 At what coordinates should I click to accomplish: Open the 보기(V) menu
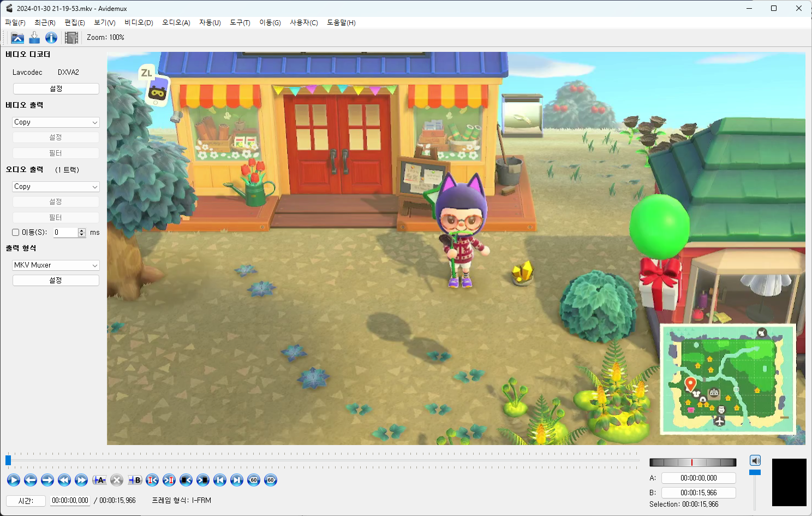tap(105, 22)
